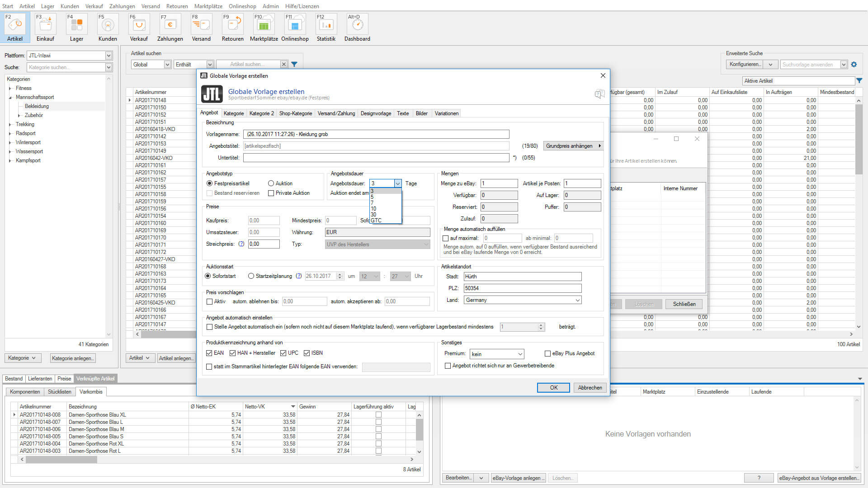Open the Marktplätze menu
The width and height of the screenshot is (868, 488).
pos(208,6)
